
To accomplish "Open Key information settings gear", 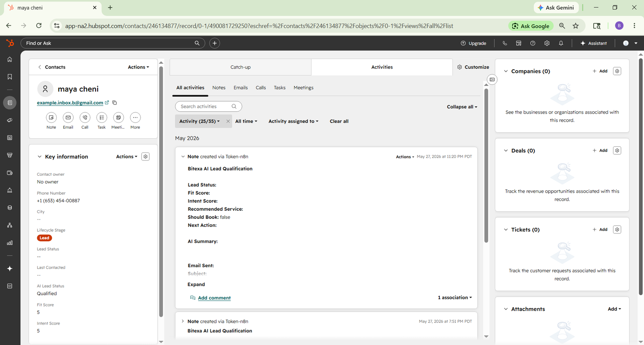I will [x=146, y=156].
